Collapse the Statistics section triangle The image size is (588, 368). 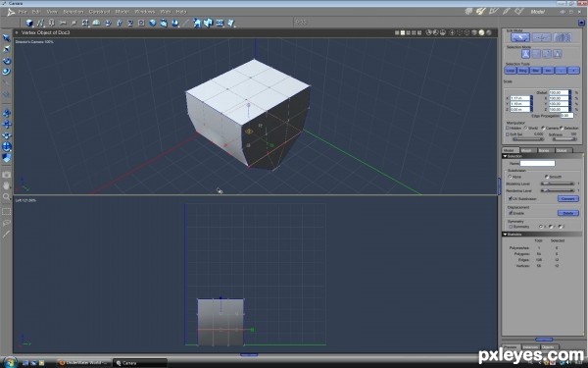coord(505,235)
